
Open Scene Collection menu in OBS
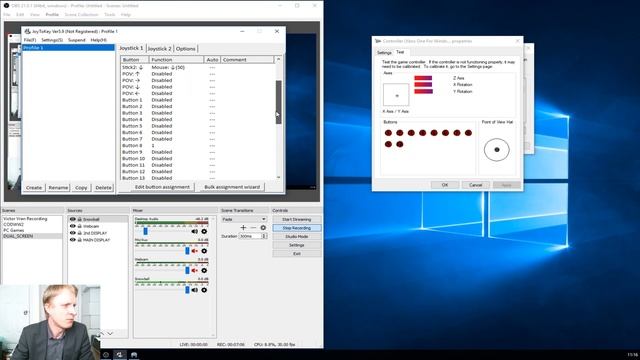(81, 15)
